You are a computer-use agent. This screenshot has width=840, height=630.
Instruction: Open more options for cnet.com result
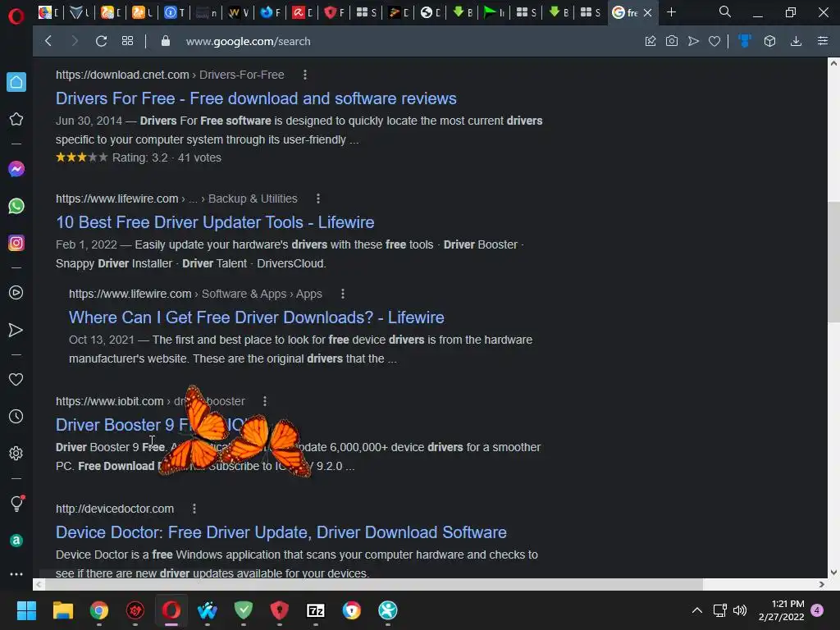pyautogui.click(x=305, y=75)
